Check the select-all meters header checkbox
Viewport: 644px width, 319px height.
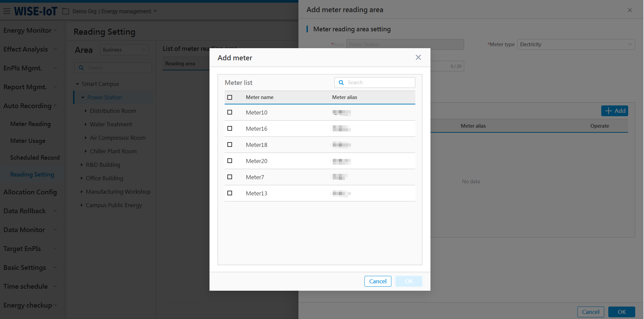[x=230, y=97]
